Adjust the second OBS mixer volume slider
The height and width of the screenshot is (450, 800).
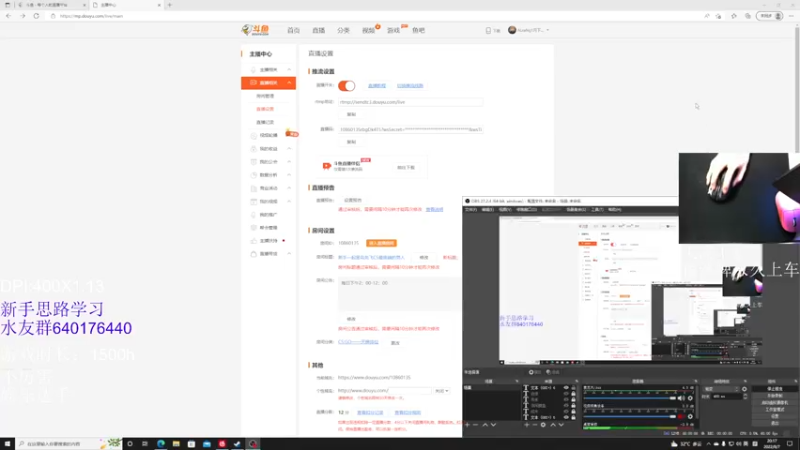tap(630, 416)
